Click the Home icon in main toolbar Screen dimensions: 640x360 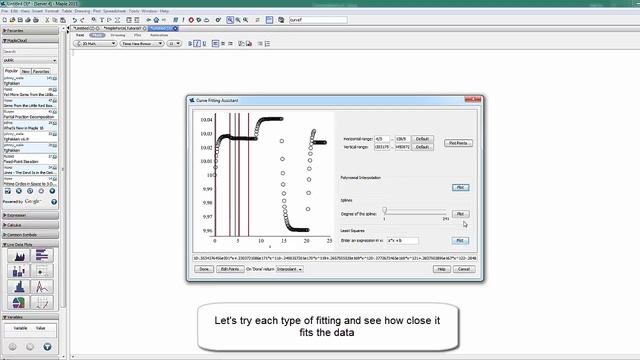pos(156,20)
